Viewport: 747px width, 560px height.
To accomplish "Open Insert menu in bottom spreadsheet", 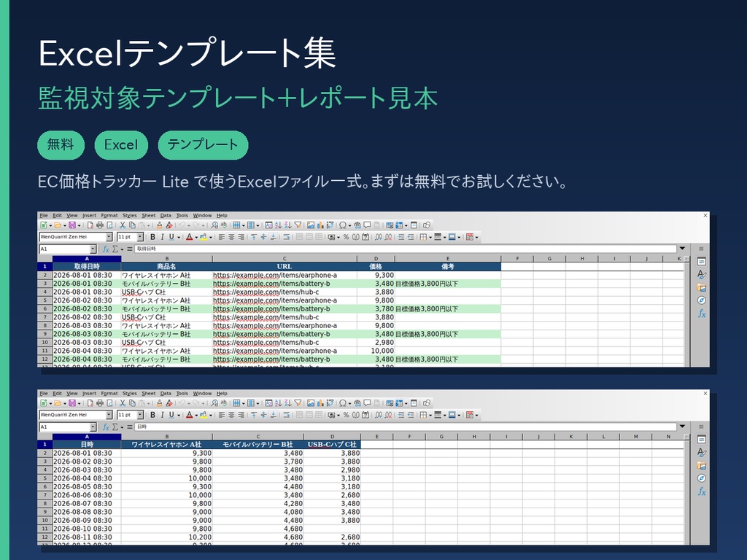I will tap(89, 393).
